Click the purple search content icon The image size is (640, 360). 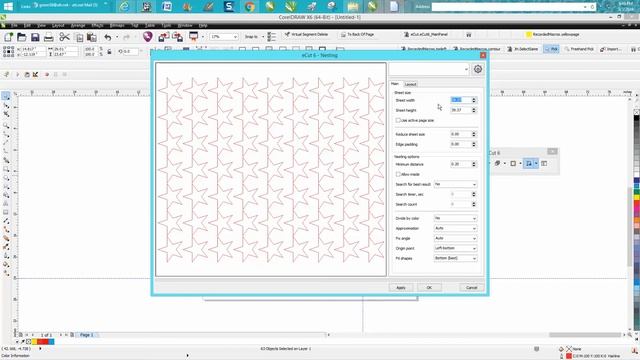148,37
